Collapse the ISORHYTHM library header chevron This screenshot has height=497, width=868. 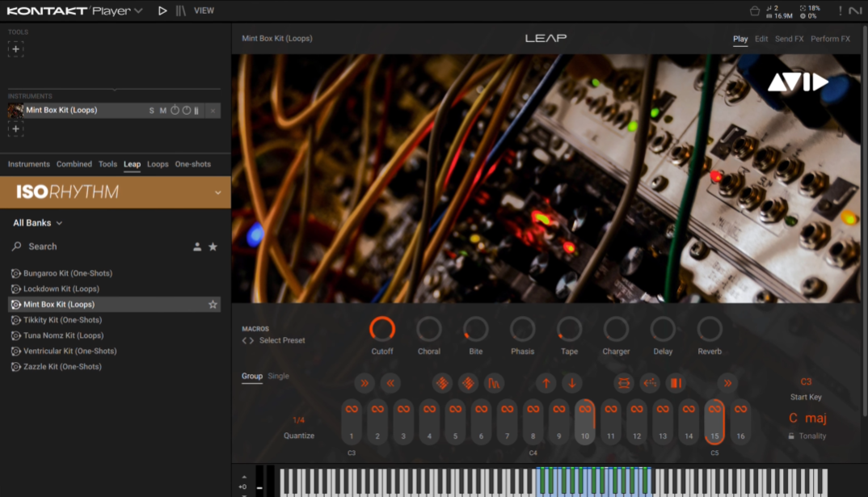click(217, 192)
